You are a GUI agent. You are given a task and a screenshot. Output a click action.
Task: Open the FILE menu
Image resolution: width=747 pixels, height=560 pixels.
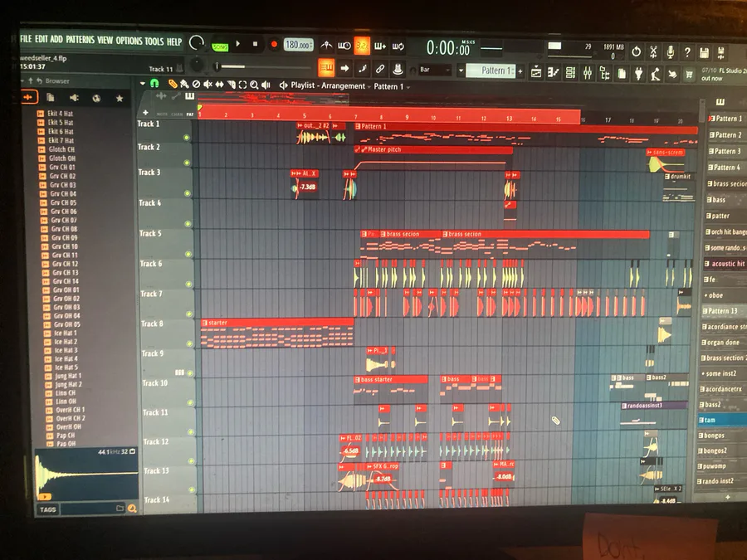[x=26, y=38]
